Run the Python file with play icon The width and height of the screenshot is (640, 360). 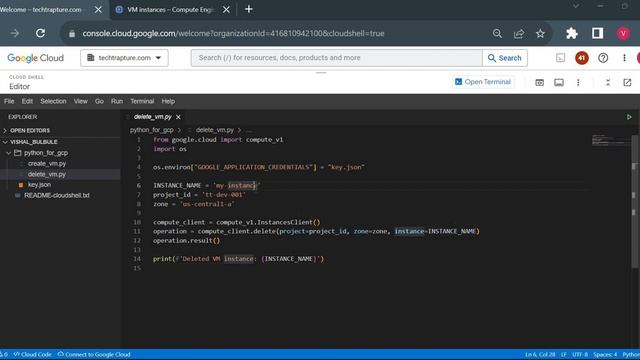pos(629,117)
